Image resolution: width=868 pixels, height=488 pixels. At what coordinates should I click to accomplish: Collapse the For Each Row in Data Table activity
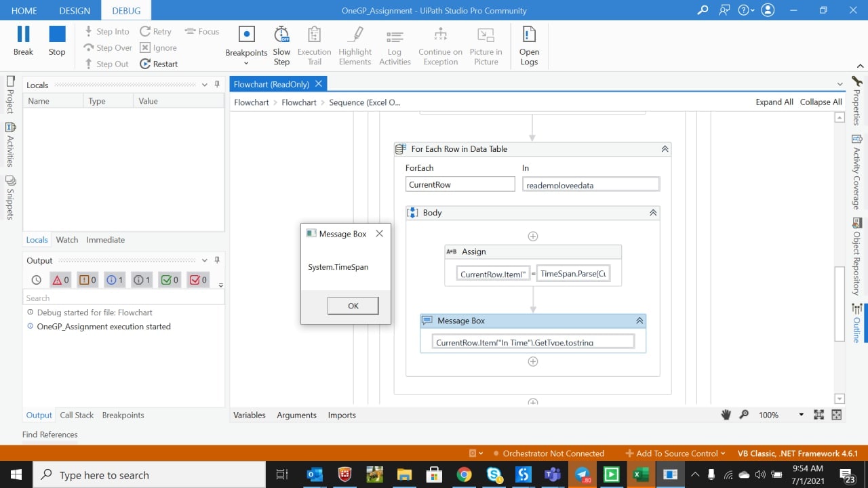point(665,149)
